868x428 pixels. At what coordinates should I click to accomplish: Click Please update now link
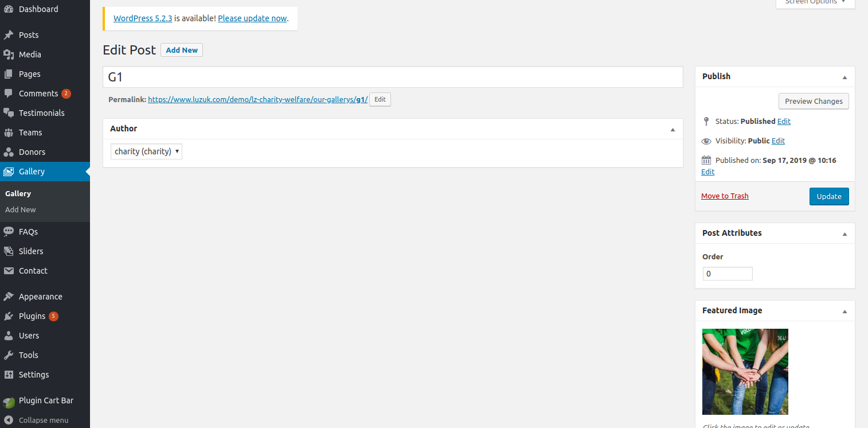[x=252, y=18]
